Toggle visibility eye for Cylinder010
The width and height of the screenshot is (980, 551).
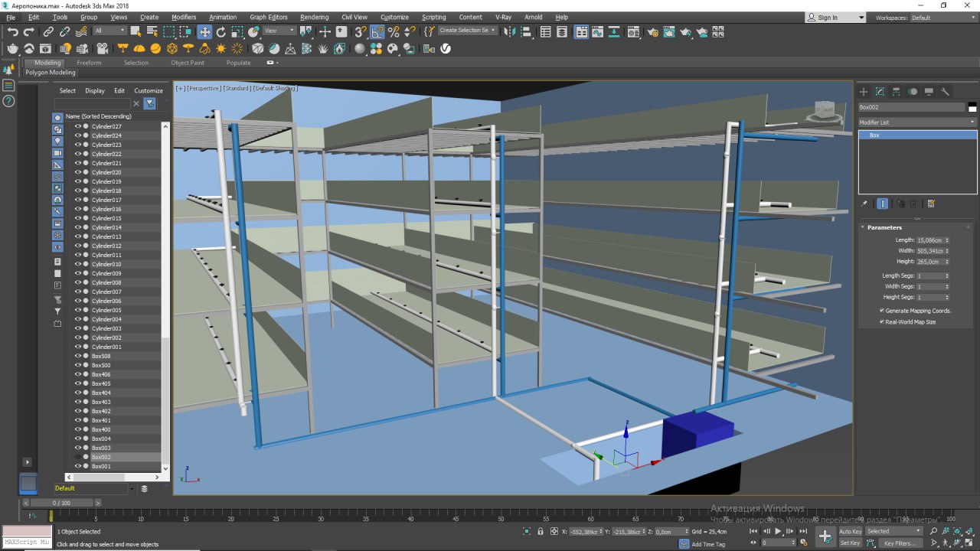[77, 264]
